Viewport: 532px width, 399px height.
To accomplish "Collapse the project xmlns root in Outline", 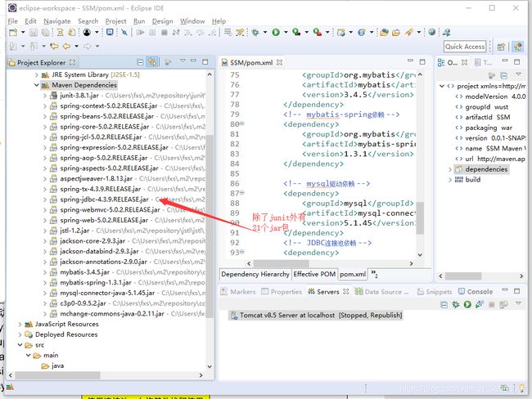I will pos(442,86).
